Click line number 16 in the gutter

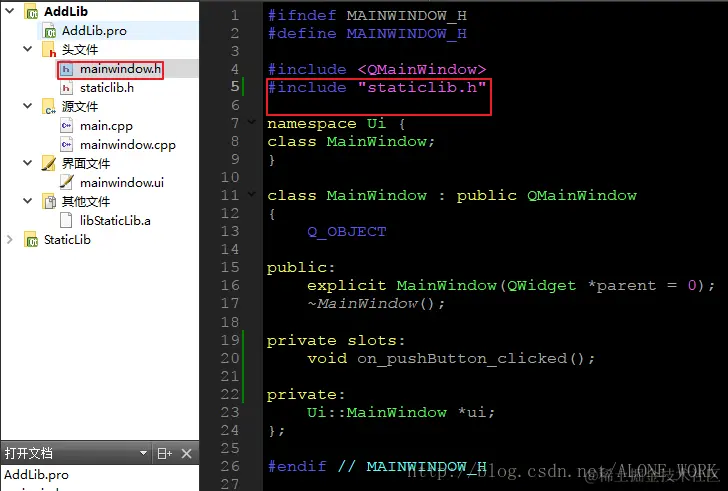pos(230,285)
